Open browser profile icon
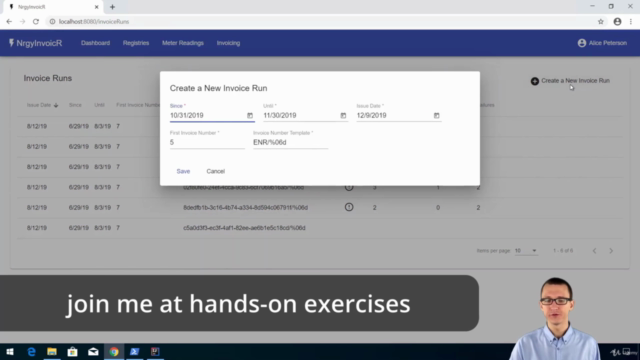The width and height of the screenshot is (640, 360). point(617,22)
